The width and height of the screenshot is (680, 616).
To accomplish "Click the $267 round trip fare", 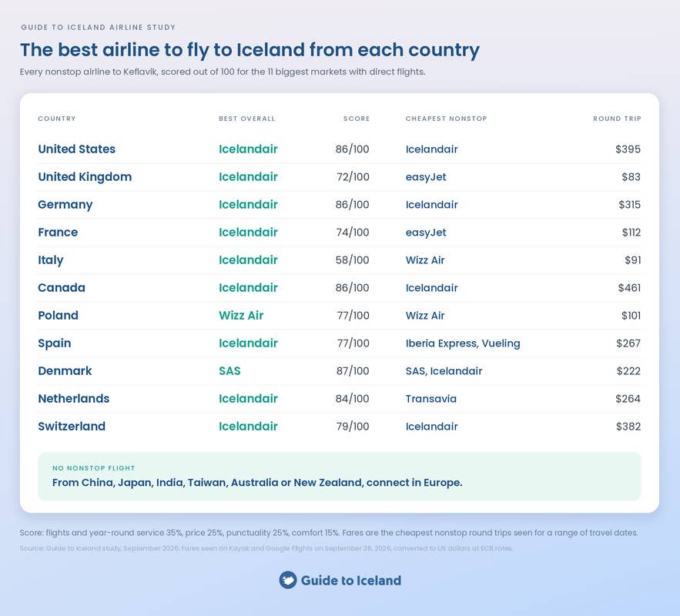I will tap(628, 343).
